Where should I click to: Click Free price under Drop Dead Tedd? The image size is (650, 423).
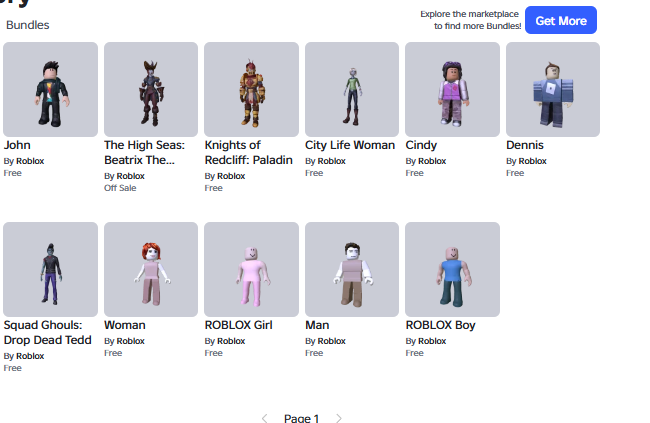pos(12,368)
